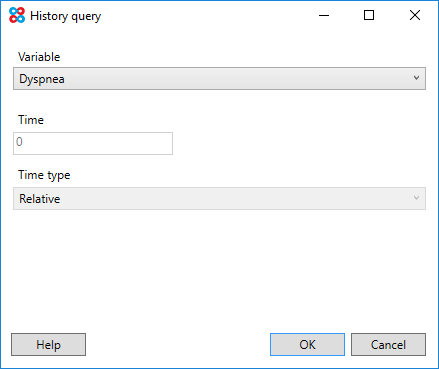Click the Help button
439x369 pixels.
48,344
